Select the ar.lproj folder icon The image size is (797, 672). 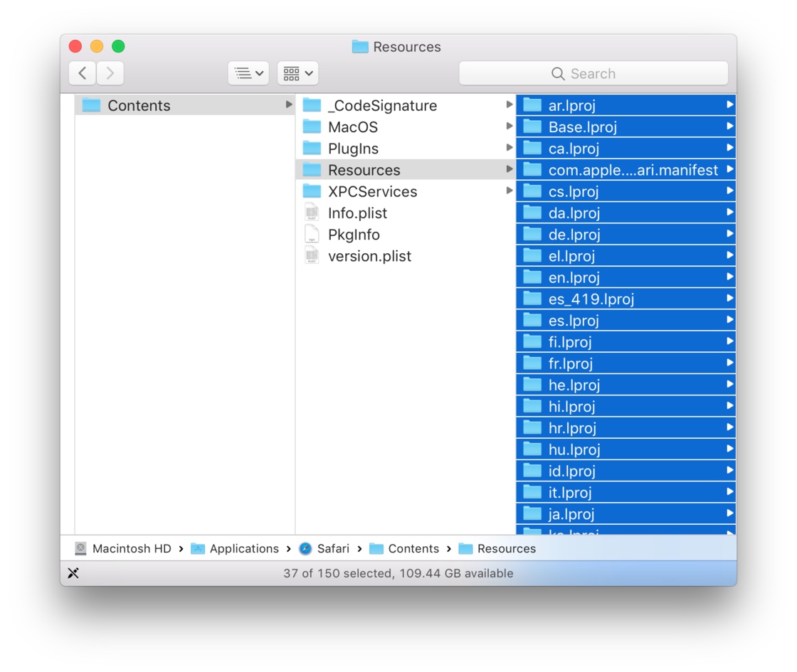(532, 105)
